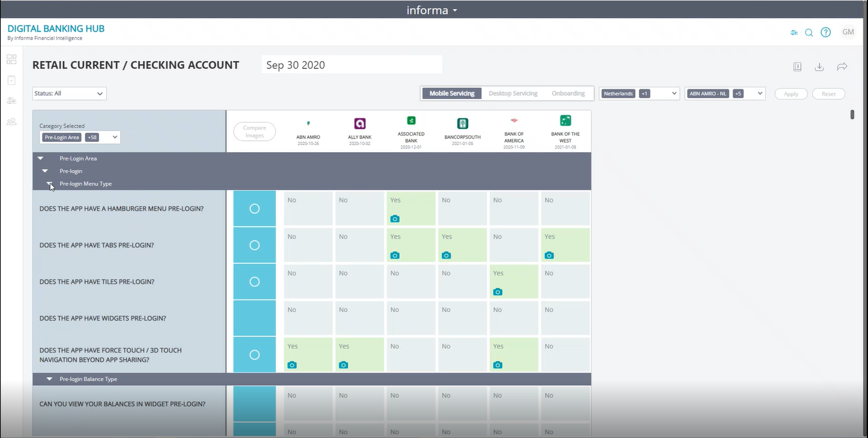Collapse the Pre-login subsection
Screen dimensions: 868x438
[45, 171]
